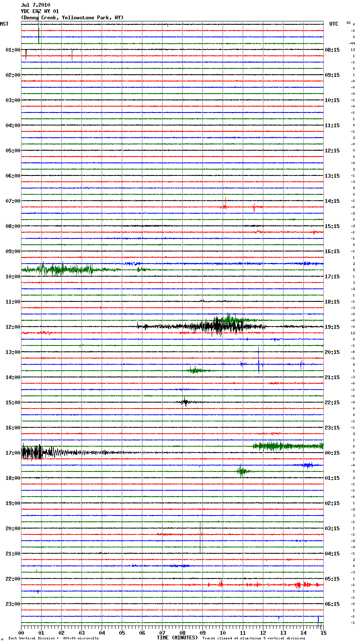Click the date header "Jul 7,2010"
Viewport: 357px width, 644px height.
[35, 5]
